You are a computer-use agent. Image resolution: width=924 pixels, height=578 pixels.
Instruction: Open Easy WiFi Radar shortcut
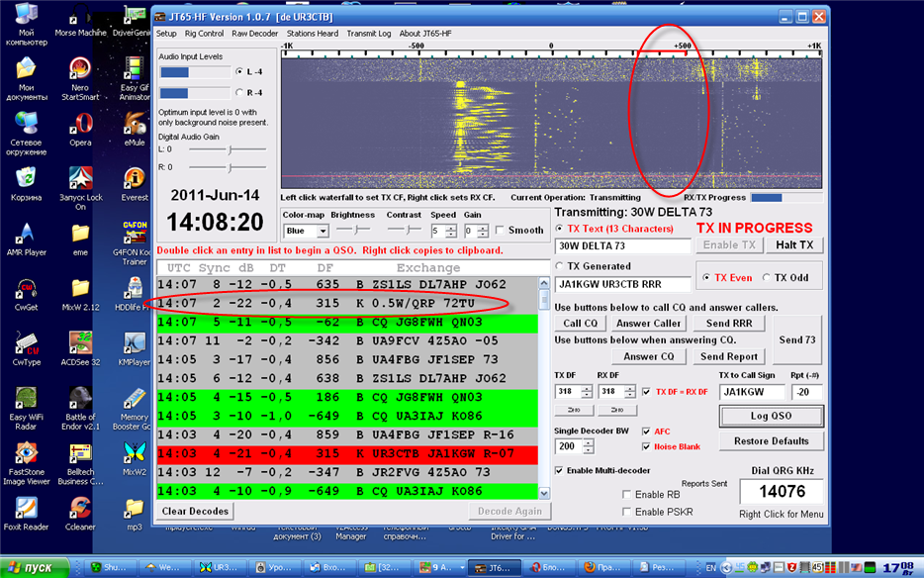tap(26, 407)
